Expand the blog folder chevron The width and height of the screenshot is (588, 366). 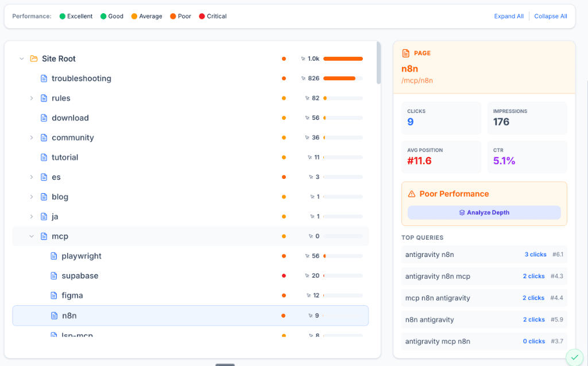click(32, 197)
